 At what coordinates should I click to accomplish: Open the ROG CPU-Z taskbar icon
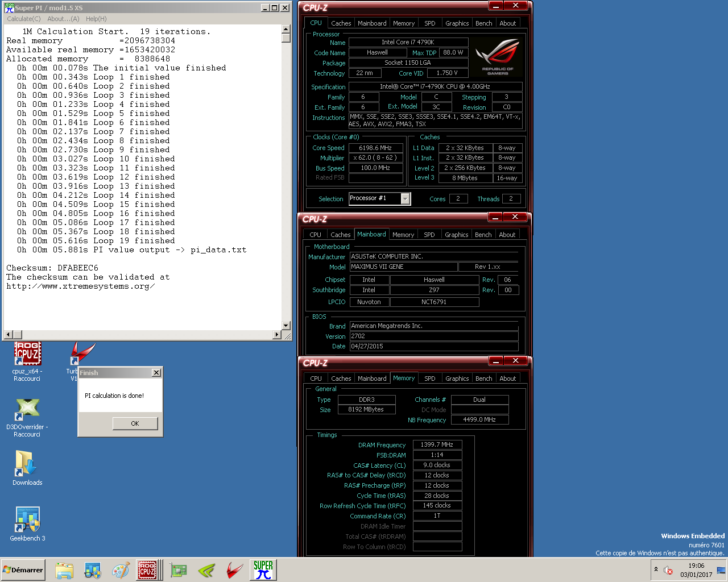(x=147, y=570)
